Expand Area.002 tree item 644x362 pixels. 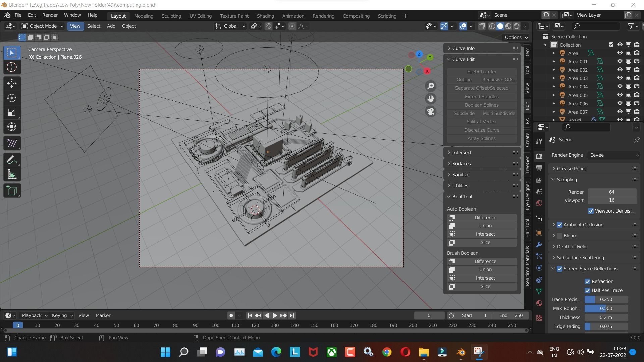554,70
